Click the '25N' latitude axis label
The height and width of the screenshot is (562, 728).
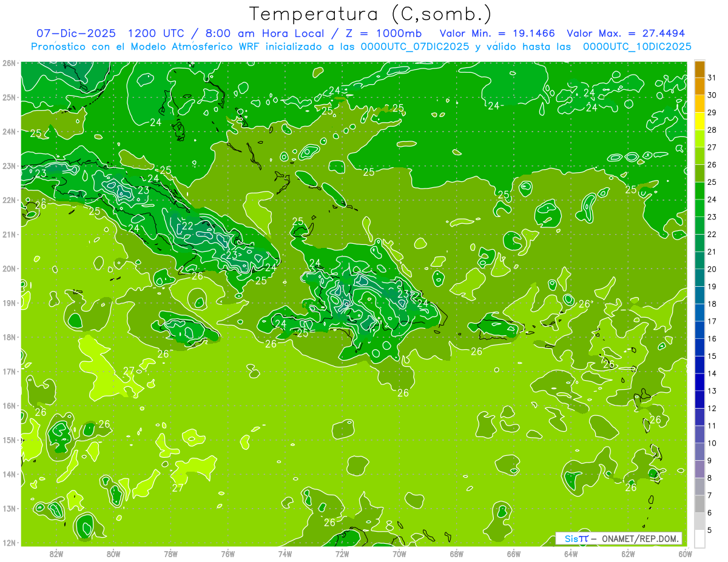tap(8, 98)
